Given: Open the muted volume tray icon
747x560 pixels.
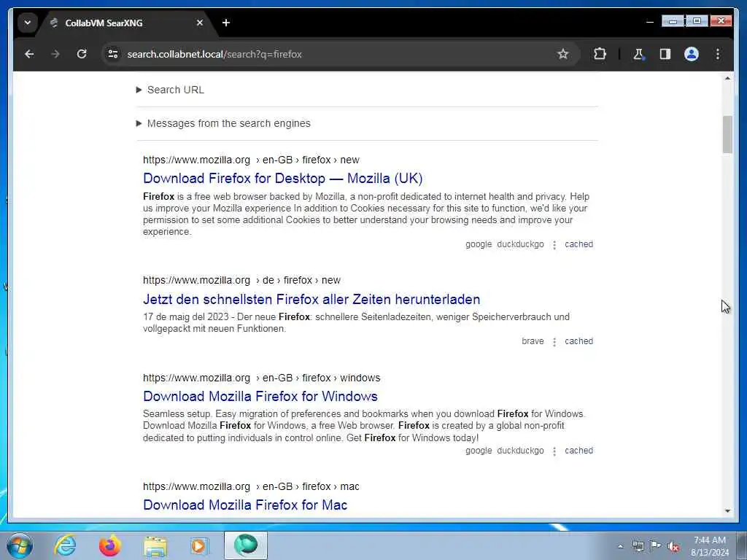Looking at the screenshot, I should tap(673, 546).
